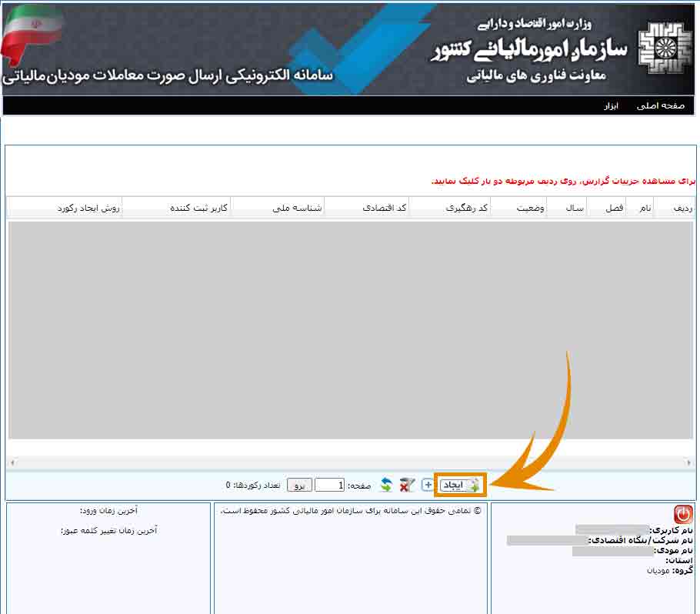Screen dimensions: 700x614
Task: Click the برو (go) button
Action: coord(299,485)
